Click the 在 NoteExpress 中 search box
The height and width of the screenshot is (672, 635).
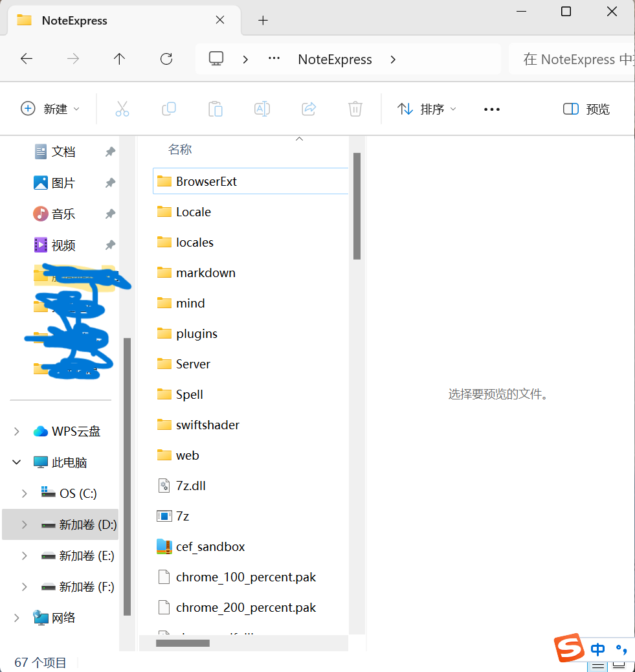[572, 59]
